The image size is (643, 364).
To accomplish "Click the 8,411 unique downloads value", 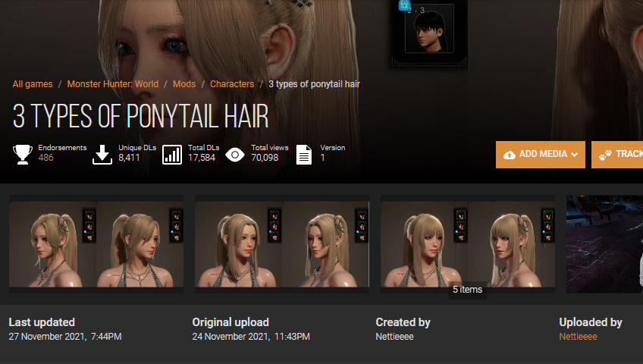I will pyautogui.click(x=129, y=158).
